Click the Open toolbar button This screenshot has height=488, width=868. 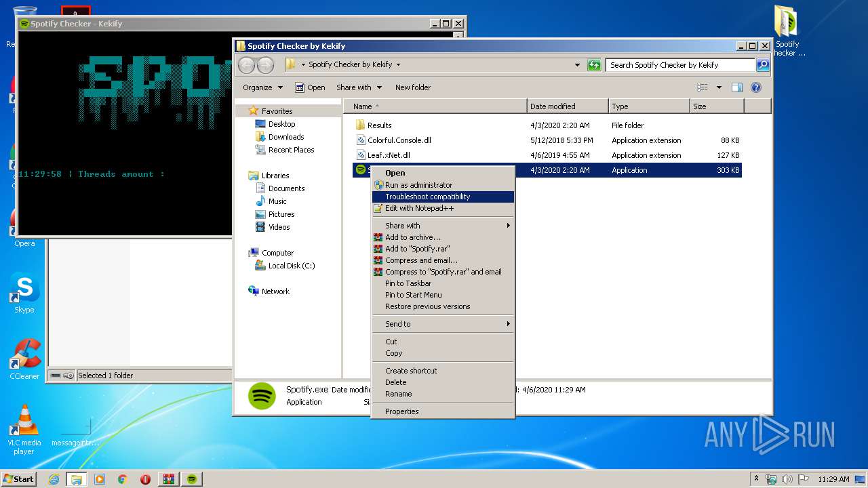click(310, 87)
